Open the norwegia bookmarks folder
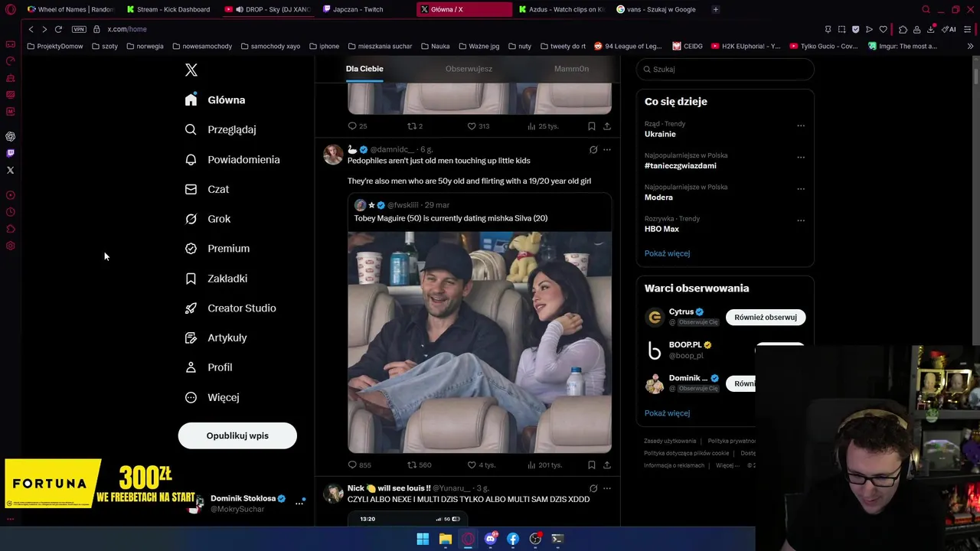 point(145,46)
